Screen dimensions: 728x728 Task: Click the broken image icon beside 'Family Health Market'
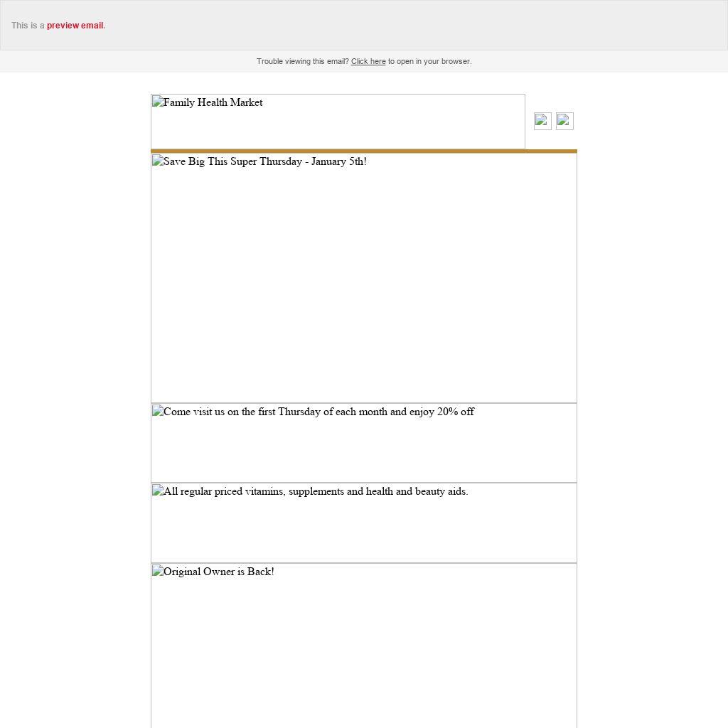158,102
